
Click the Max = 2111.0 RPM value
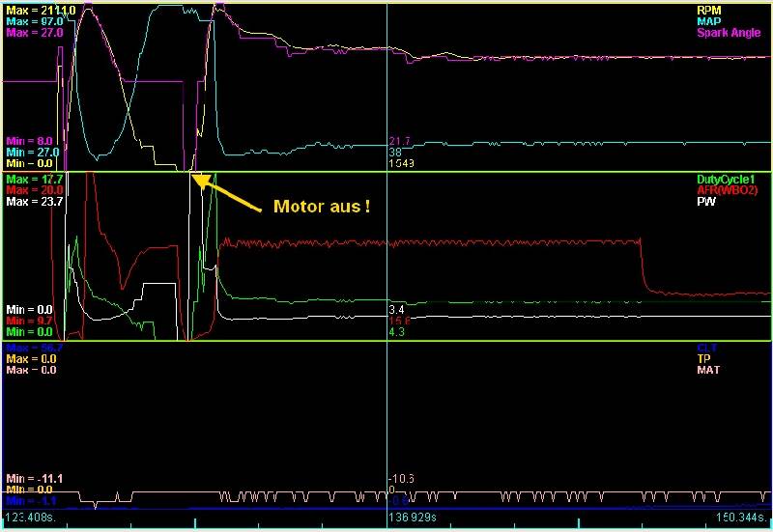click(34, 9)
